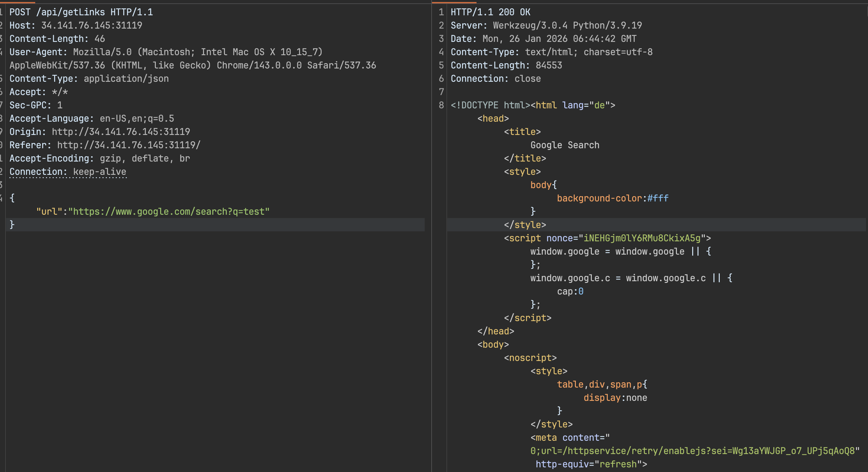Click the script nonce attribute value
The height and width of the screenshot is (472, 868).
pyautogui.click(x=642, y=238)
